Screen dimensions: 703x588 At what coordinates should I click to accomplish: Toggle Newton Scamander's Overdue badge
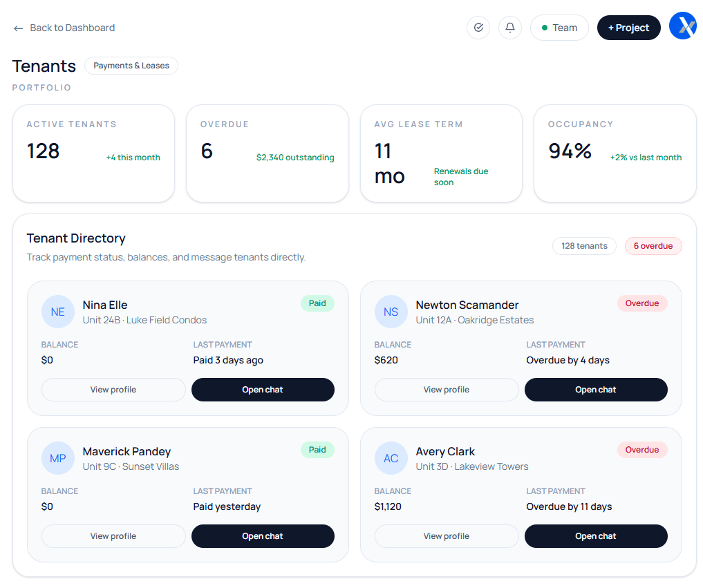(642, 303)
